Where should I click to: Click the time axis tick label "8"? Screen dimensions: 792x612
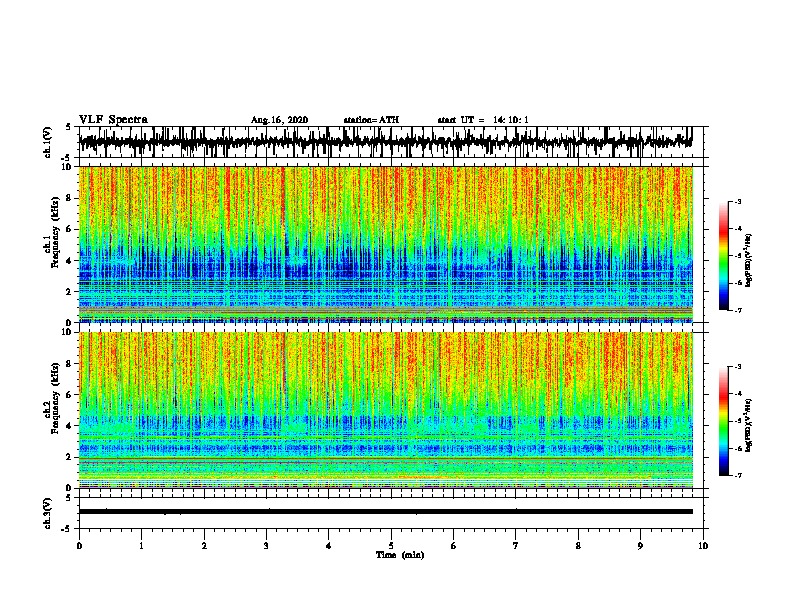(x=578, y=546)
